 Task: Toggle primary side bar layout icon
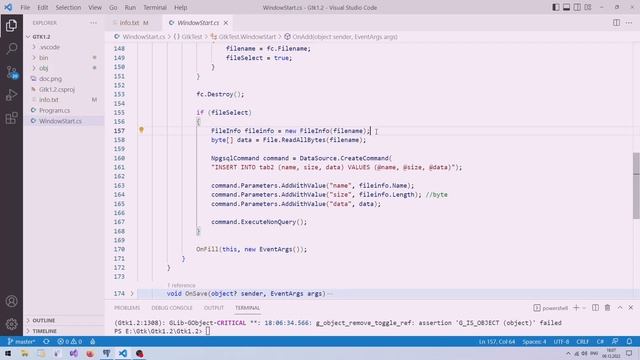[556, 7]
